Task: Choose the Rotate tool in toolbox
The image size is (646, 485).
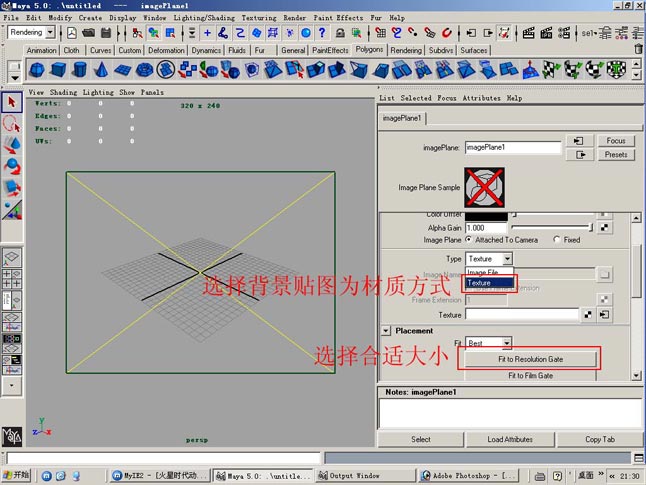Action: point(12,166)
